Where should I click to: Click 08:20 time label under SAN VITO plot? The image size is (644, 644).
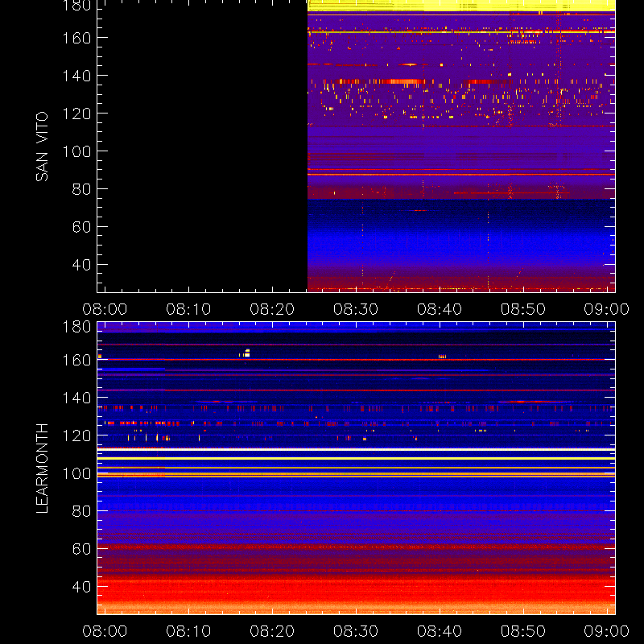click(x=272, y=309)
